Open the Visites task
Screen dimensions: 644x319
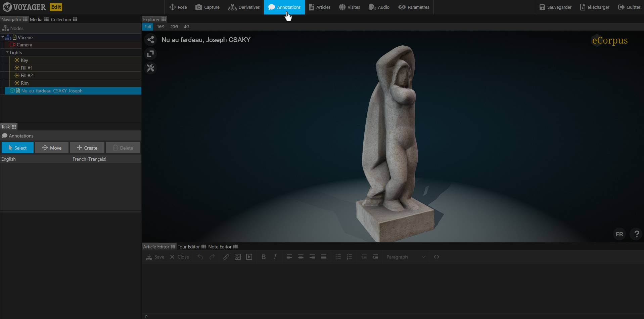pos(350,7)
